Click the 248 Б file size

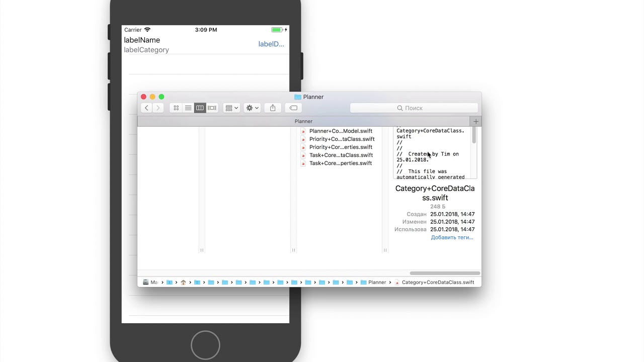tap(438, 207)
